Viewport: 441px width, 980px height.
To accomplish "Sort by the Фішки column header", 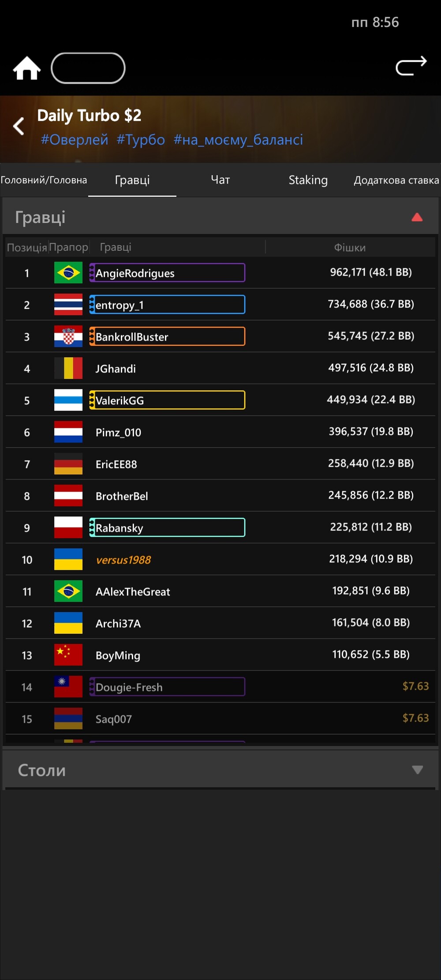I will (350, 247).
